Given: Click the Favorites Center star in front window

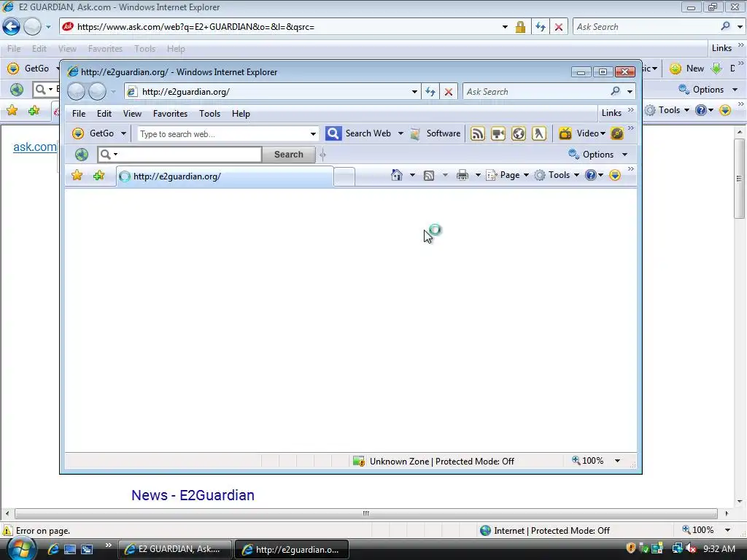Looking at the screenshot, I should point(77,175).
